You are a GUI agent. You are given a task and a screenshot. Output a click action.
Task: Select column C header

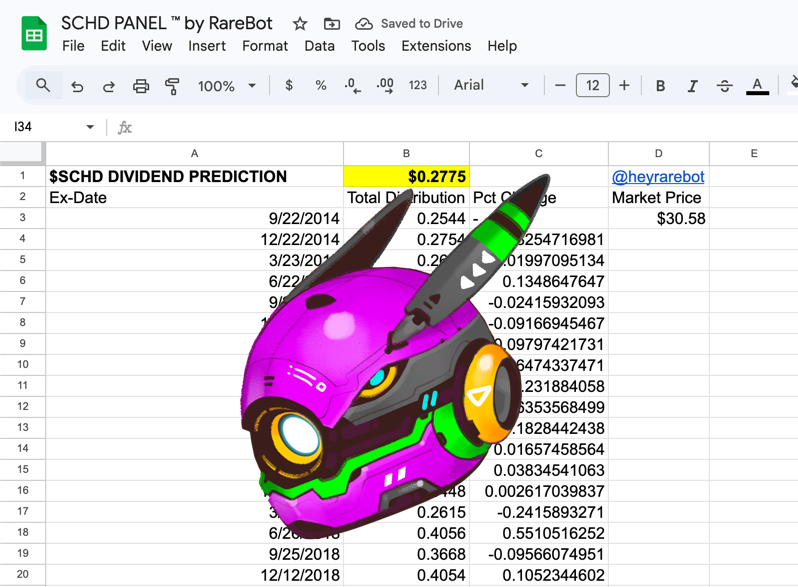click(x=538, y=153)
